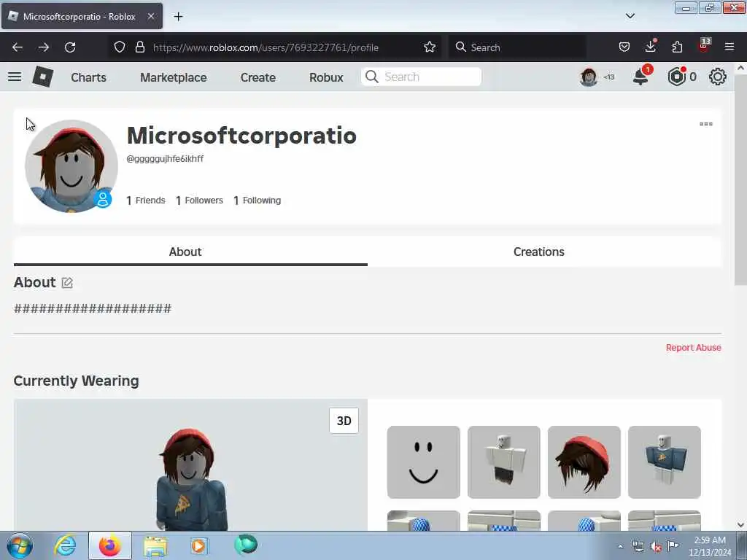747x560 pixels.
Task: Click the tracking protection shield icon
Action: coord(120,47)
